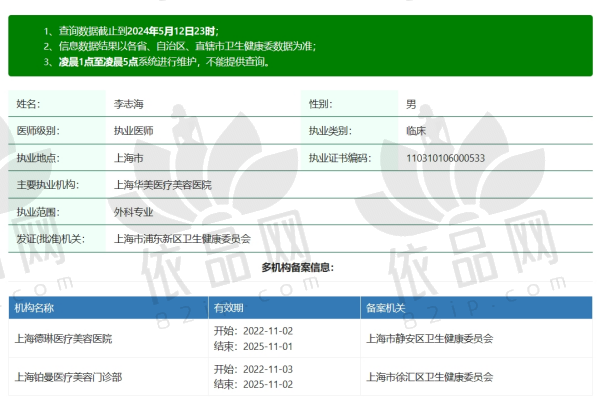The height and width of the screenshot is (399, 600).
Task: Click the 性别 value 男
Action: pos(411,104)
